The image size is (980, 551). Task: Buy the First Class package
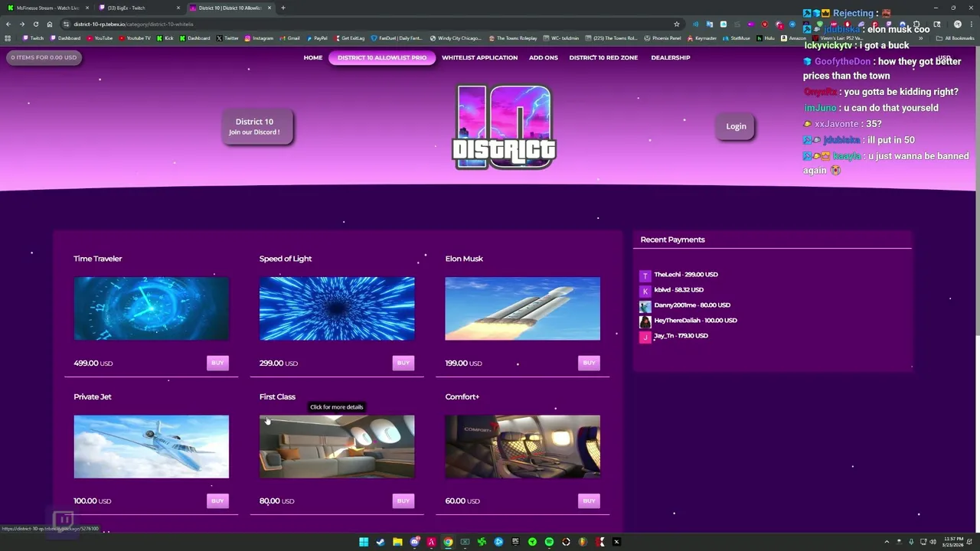[x=403, y=500]
